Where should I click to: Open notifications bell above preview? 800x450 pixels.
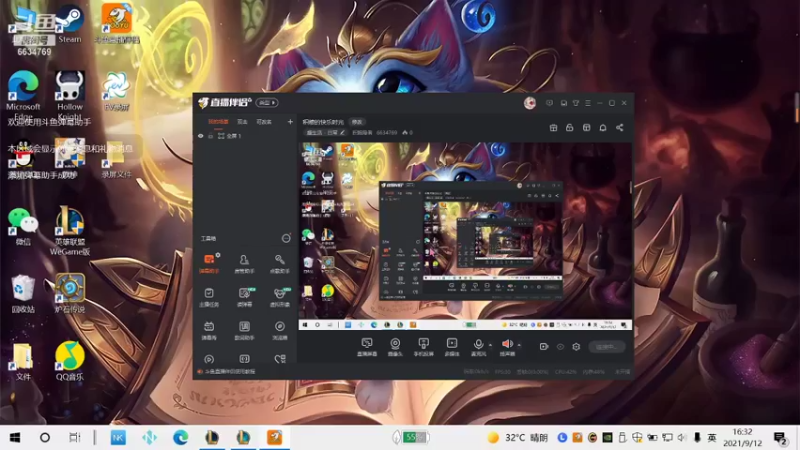point(603,128)
